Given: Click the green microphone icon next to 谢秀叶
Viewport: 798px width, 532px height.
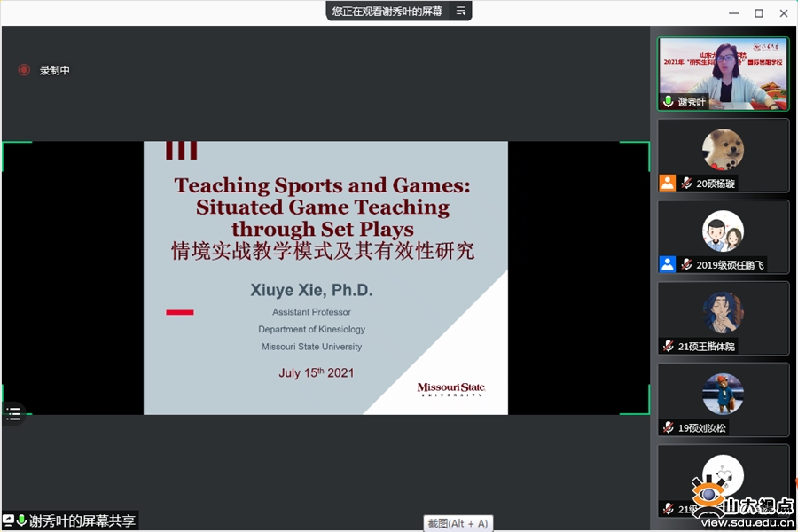Looking at the screenshot, I should pos(669,102).
